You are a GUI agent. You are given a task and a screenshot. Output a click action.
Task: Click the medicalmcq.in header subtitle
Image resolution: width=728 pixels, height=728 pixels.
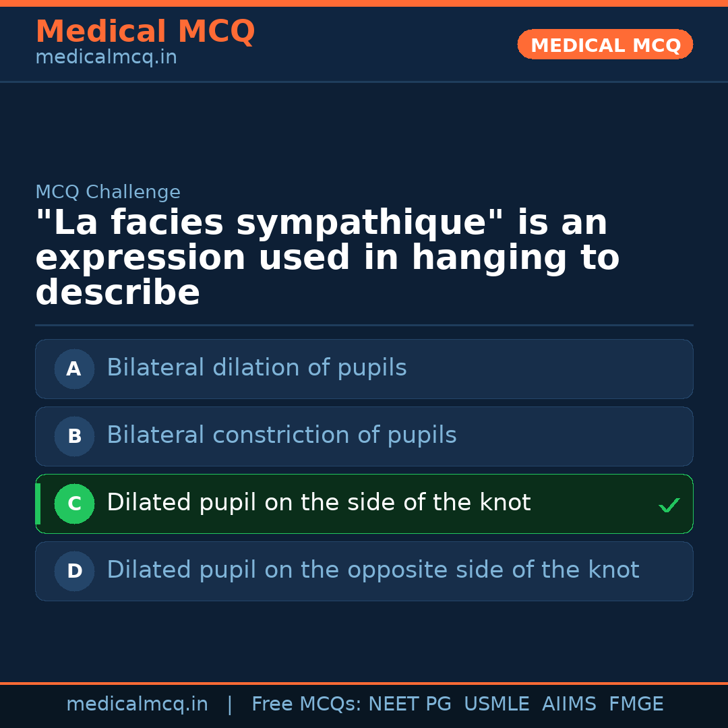(106, 57)
